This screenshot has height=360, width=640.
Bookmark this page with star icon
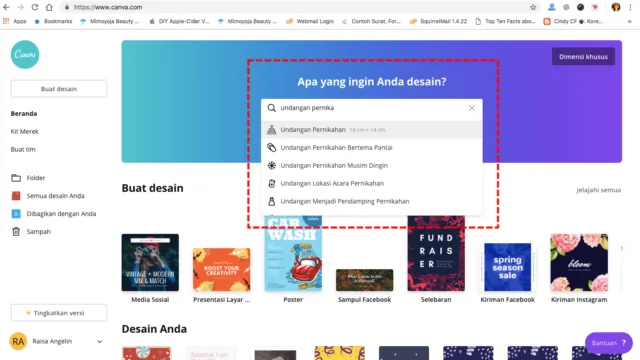(x=533, y=7)
